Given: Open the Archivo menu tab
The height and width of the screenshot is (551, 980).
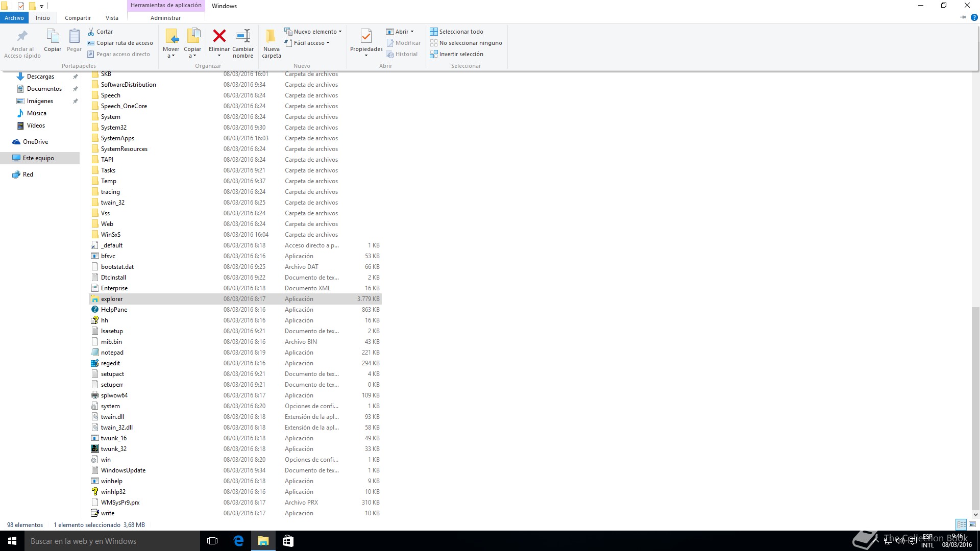Looking at the screenshot, I should [x=14, y=18].
